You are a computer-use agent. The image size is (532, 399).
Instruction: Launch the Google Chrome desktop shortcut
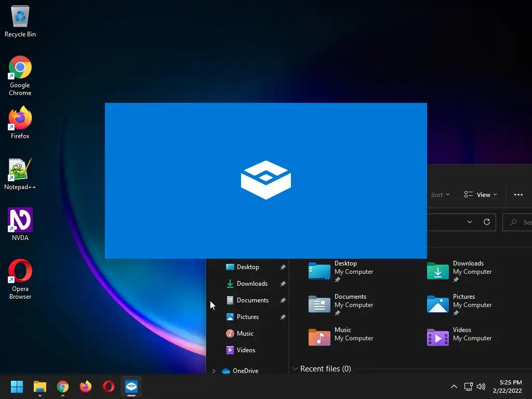(20, 76)
